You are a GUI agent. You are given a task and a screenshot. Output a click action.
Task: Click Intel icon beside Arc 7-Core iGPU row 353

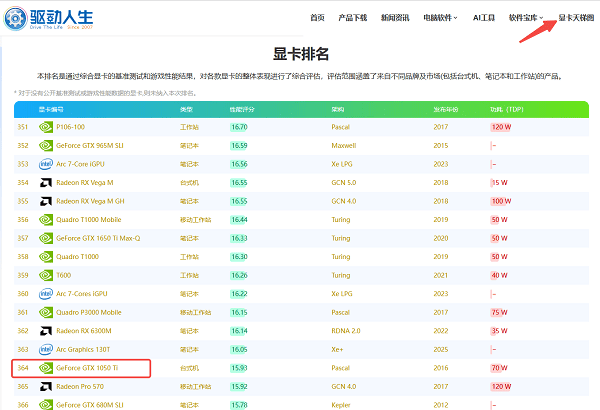point(46,164)
